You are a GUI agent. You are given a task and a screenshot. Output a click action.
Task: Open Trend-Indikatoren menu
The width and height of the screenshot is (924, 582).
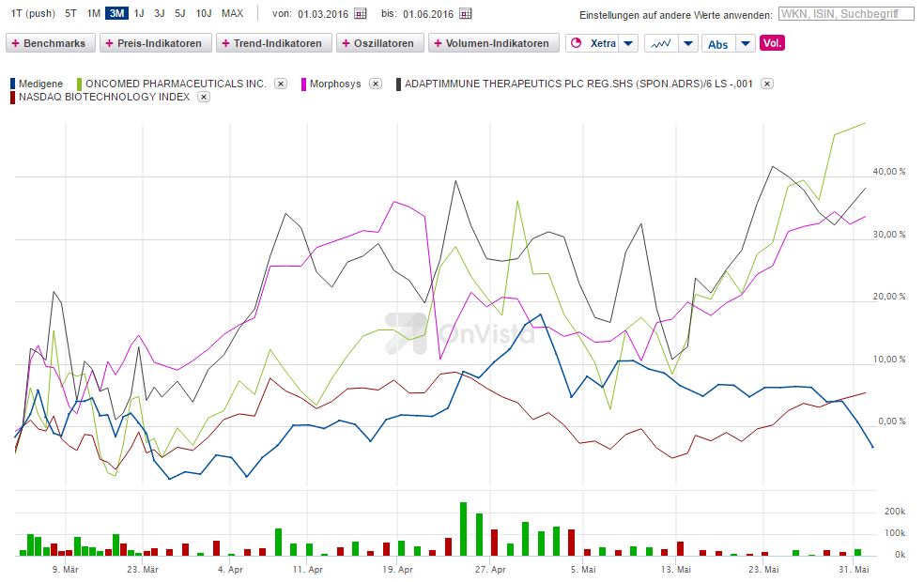pos(274,43)
